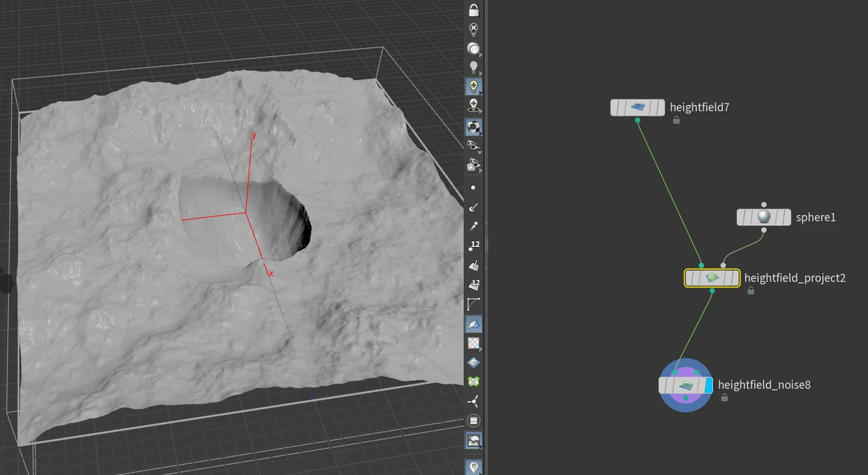The width and height of the screenshot is (868, 475).
Task: Click the green frame icon in toolbar
Action: click(473, 381)
